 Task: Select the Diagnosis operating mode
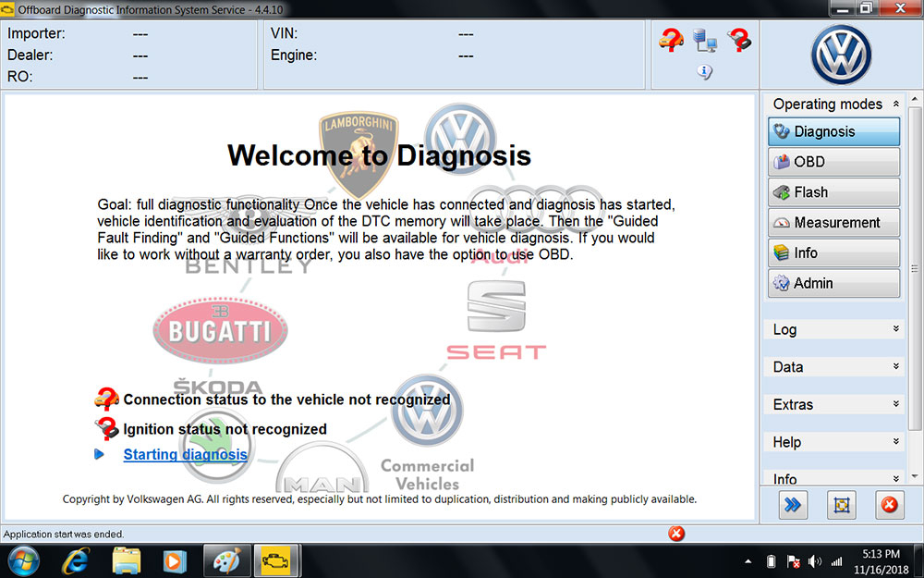pos(833,131)
